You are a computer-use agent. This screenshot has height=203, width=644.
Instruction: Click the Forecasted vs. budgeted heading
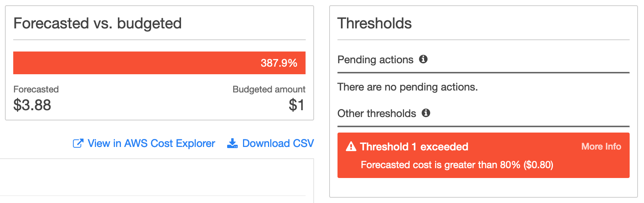[98, 23]
